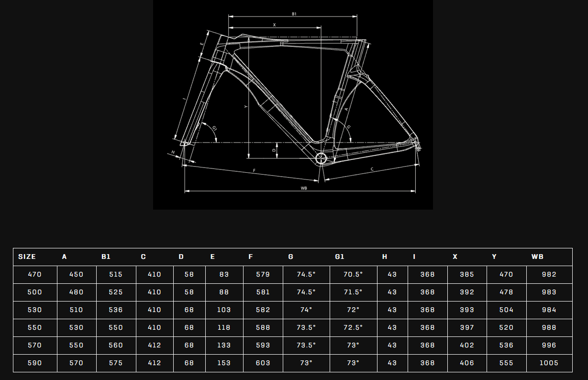The width and height of the screenshot is (588, 380).
Task: Click the value 450 in the A column
Action: 76,275
